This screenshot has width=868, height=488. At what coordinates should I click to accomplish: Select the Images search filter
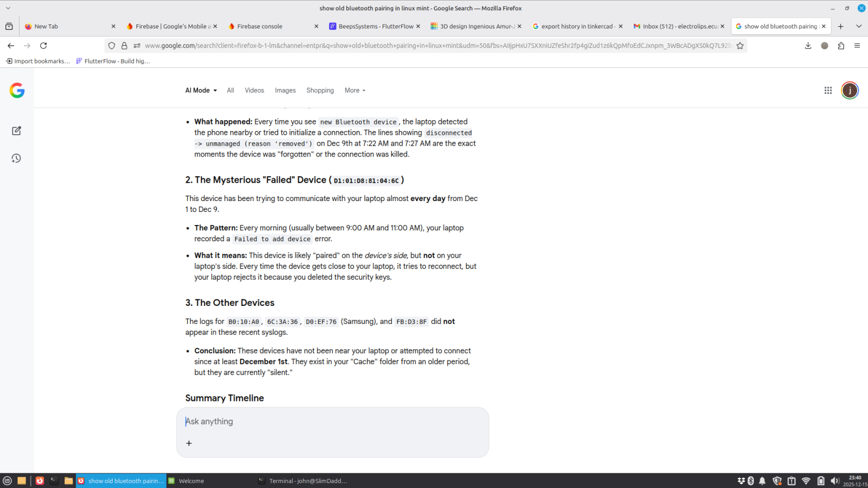tap(285, 91)
